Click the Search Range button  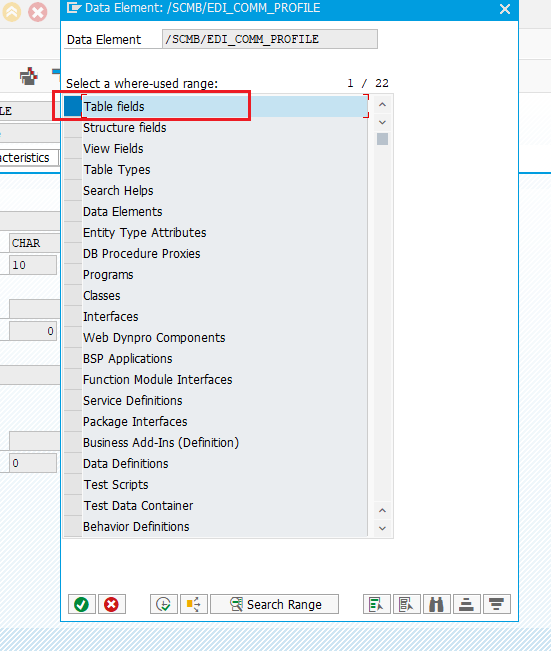[274, 604]
